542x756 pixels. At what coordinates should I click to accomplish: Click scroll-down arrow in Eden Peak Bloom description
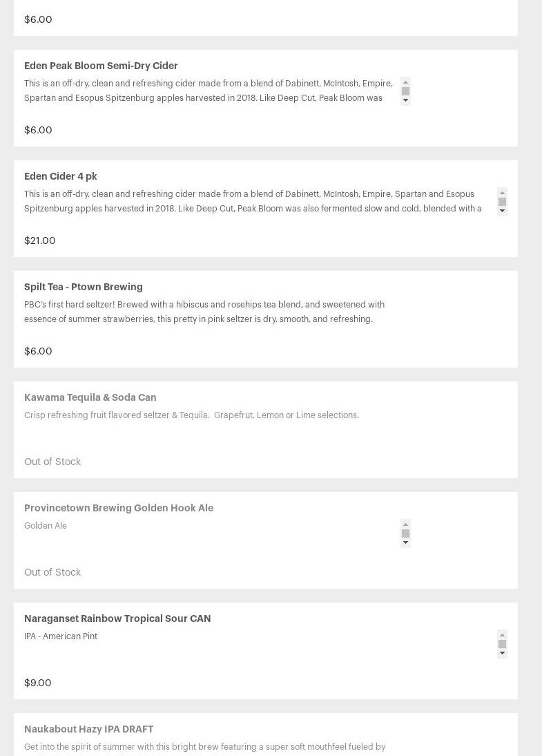(x=406, y=100)
